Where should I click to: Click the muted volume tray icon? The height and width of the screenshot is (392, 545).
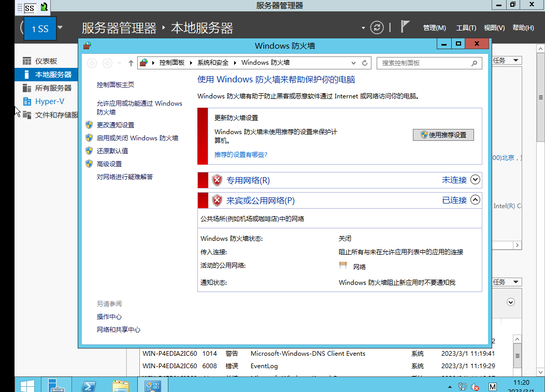tap(475, 387)
